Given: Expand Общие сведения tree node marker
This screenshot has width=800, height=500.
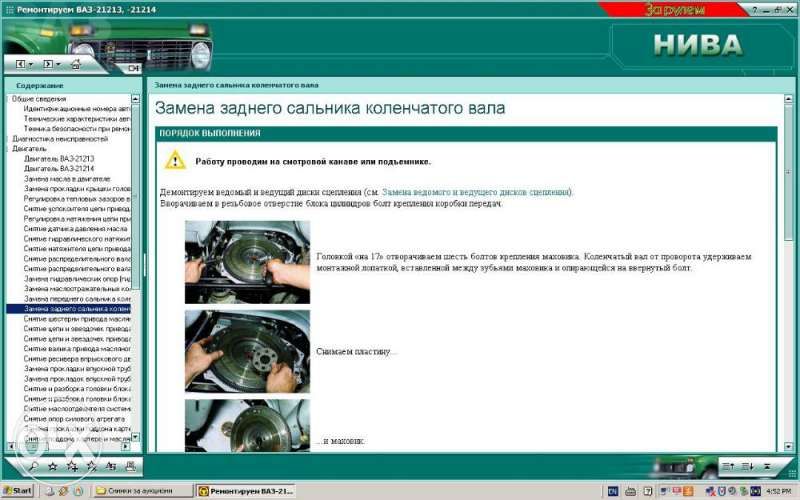Looking at the screenshot, I should click(x=9, y=98).
